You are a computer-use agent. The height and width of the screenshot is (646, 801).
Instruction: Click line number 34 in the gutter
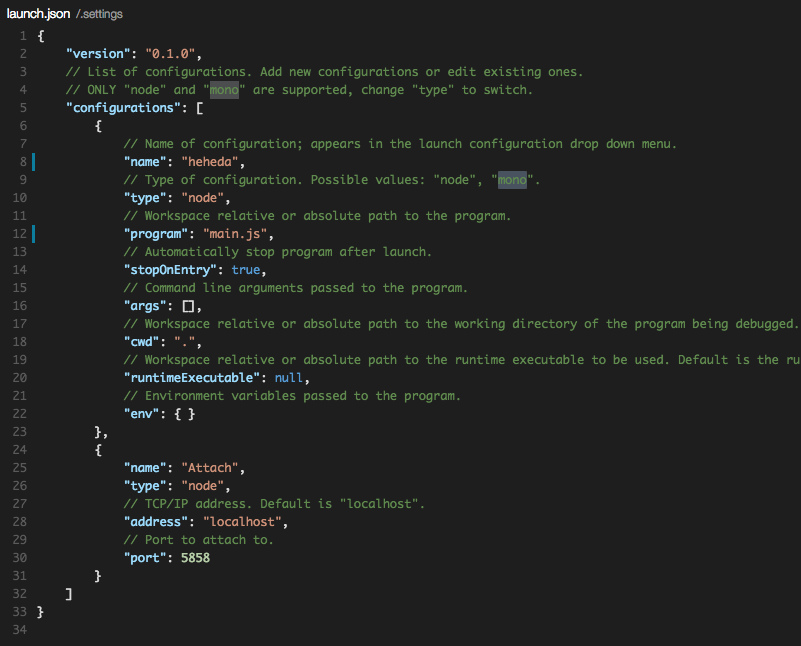[19, 630]
